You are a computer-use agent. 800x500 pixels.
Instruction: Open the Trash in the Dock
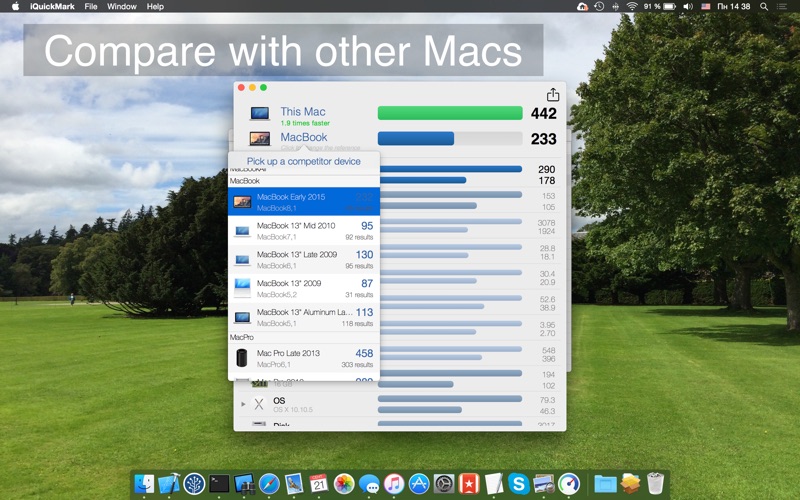point(655,483)
